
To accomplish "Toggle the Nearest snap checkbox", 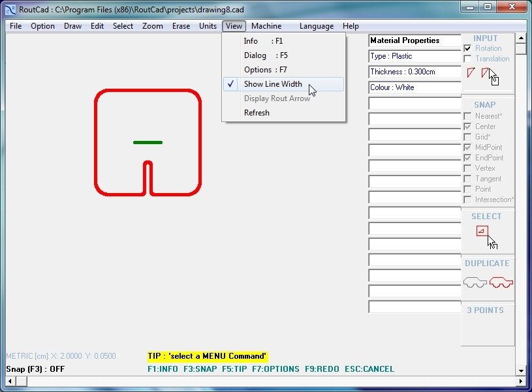I will (x=467, y=116).
